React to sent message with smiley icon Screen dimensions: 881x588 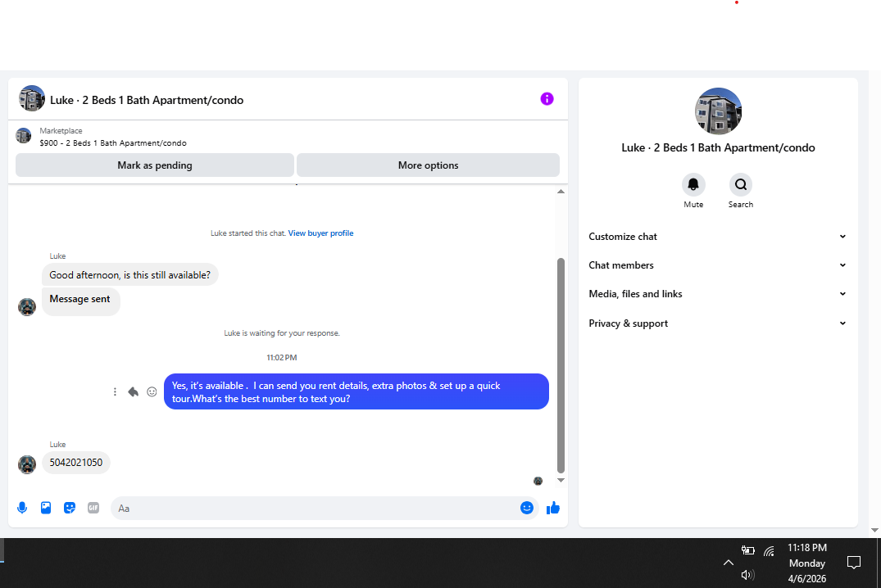[152, 392]
